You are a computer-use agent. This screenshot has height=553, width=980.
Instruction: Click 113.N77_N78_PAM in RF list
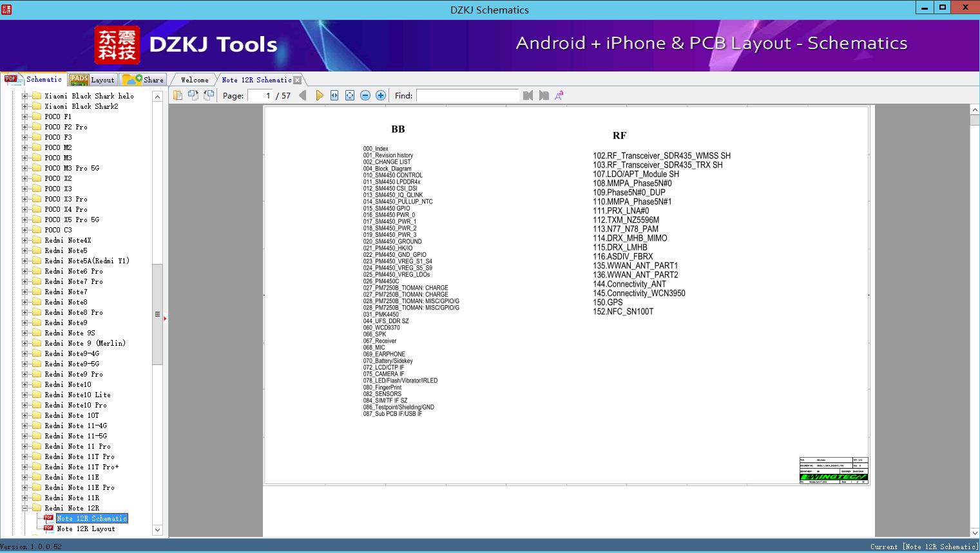pyautogui.click(x=626, y=229)
